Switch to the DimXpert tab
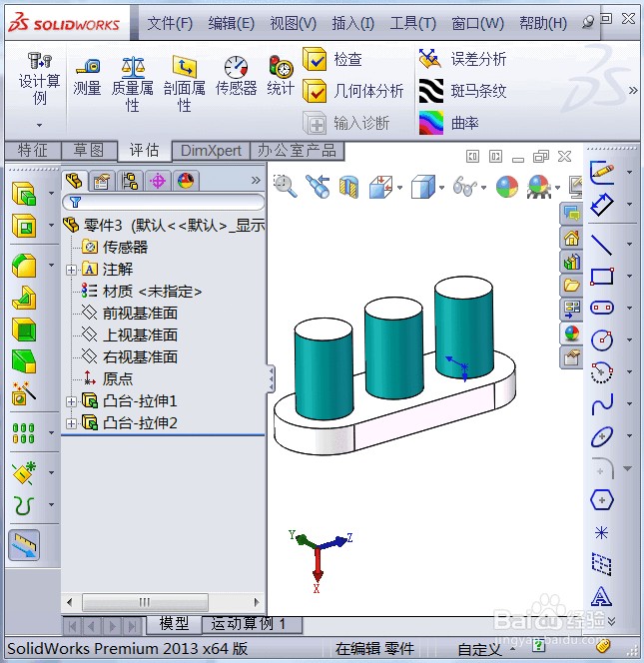The image size is (644, 663). pyautogui.click(x=211, y=151)
